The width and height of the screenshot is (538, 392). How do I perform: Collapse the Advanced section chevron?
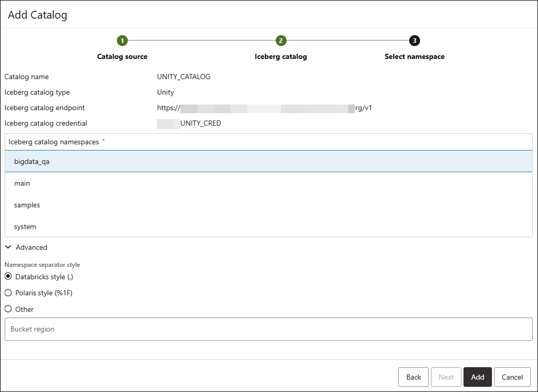(x=8, y=247)
